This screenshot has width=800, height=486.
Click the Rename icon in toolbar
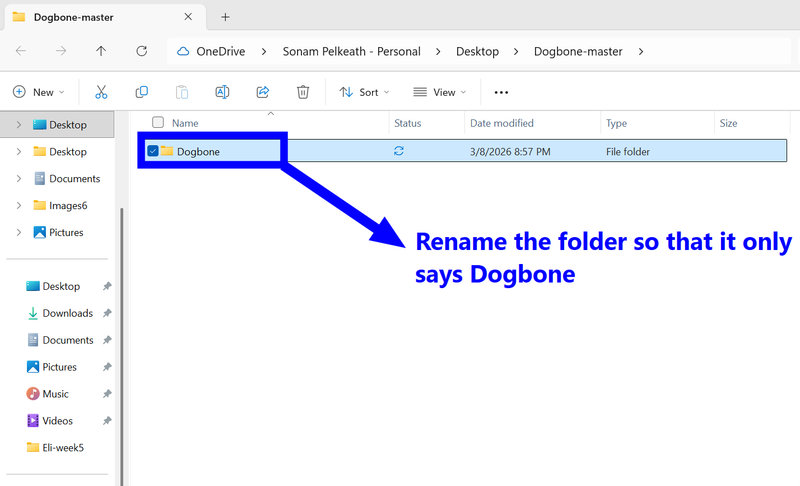222,92
